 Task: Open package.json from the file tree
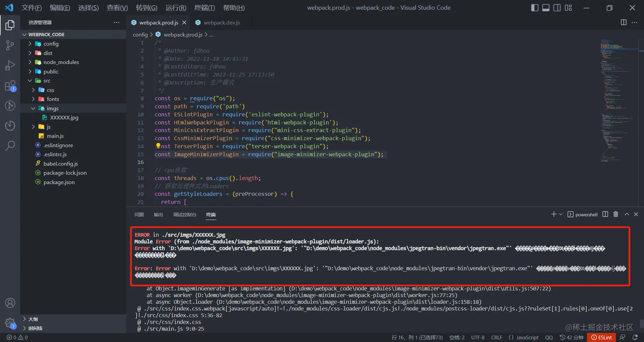click(73, 182)
